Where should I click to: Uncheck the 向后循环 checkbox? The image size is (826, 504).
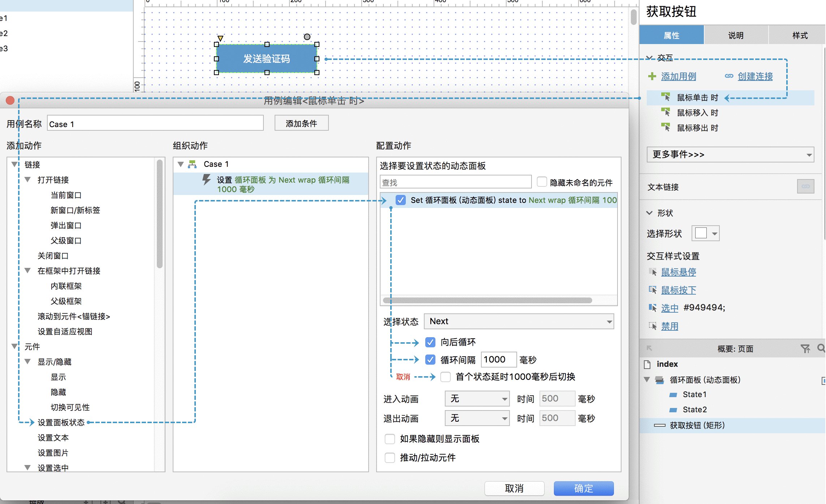[430, 342]
